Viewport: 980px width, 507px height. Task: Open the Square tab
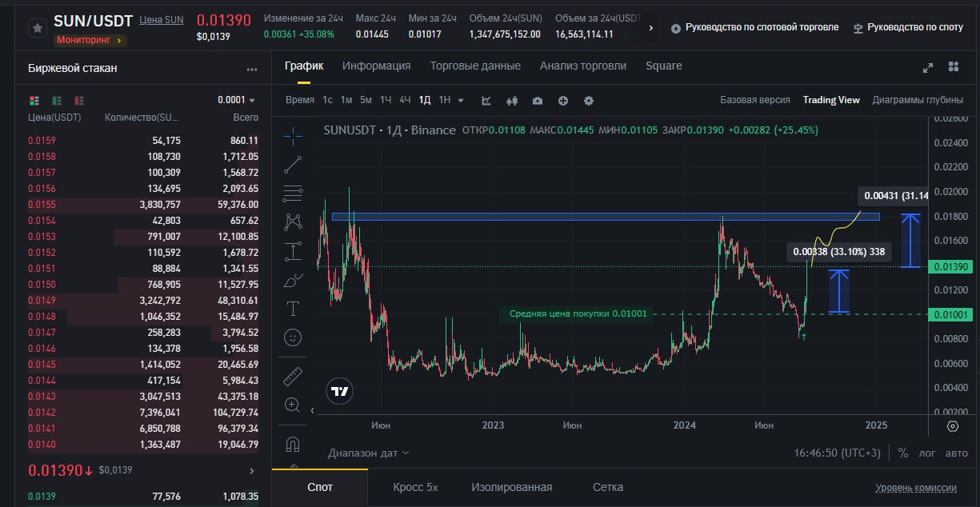[664, 66]
